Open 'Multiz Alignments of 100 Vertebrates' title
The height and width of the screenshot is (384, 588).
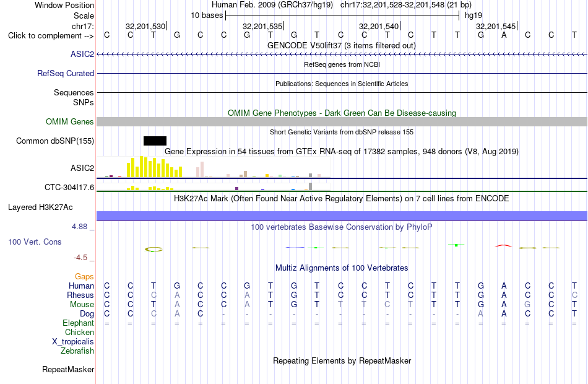342,268
